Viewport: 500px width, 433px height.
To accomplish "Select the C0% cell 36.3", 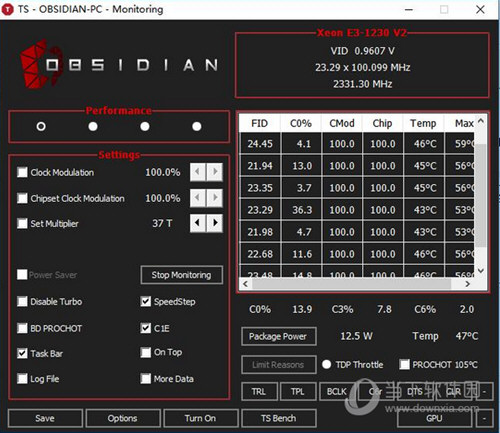I will 302,210.
